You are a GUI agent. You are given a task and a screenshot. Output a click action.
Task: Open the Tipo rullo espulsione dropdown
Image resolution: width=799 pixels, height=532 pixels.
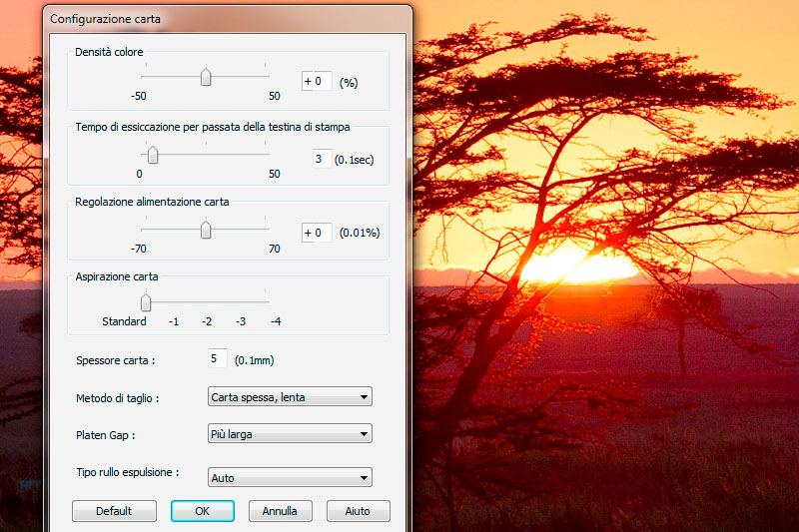pos(290,477)
